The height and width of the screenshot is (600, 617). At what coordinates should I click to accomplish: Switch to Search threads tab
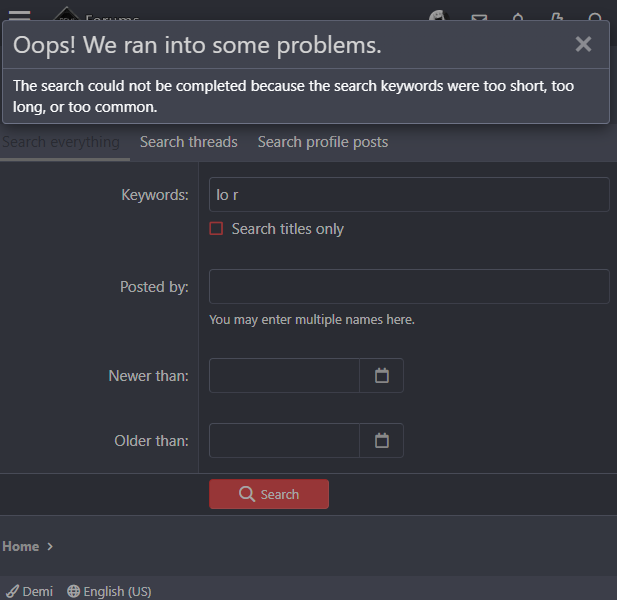point(189,142)
